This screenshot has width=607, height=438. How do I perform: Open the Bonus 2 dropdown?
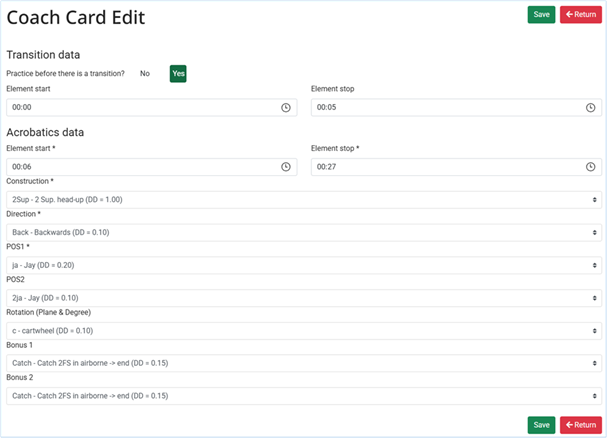pyautogui.click(x=302, y=395)
